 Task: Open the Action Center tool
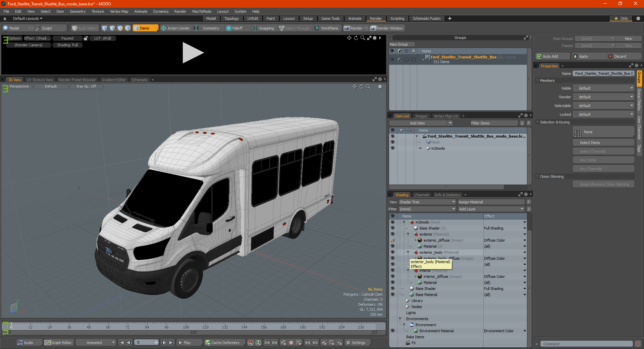tap(175, 28)
